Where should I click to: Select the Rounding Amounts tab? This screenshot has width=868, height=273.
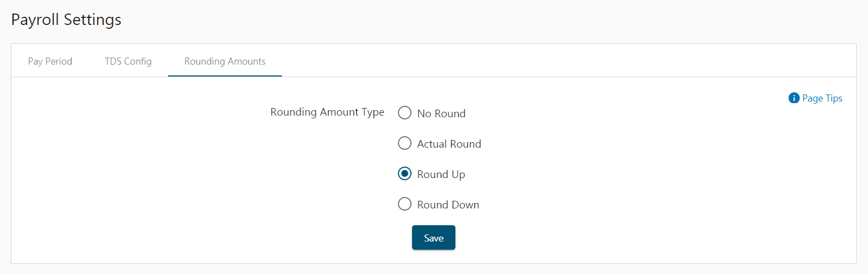pyautogui.click(x=225, y=61)
